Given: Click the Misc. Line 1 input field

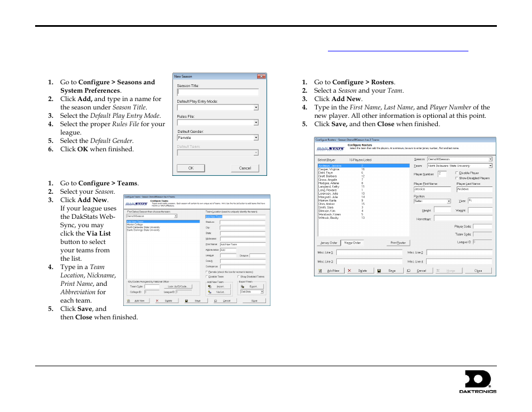Looking at the screenshot, I should pos(369,253).
